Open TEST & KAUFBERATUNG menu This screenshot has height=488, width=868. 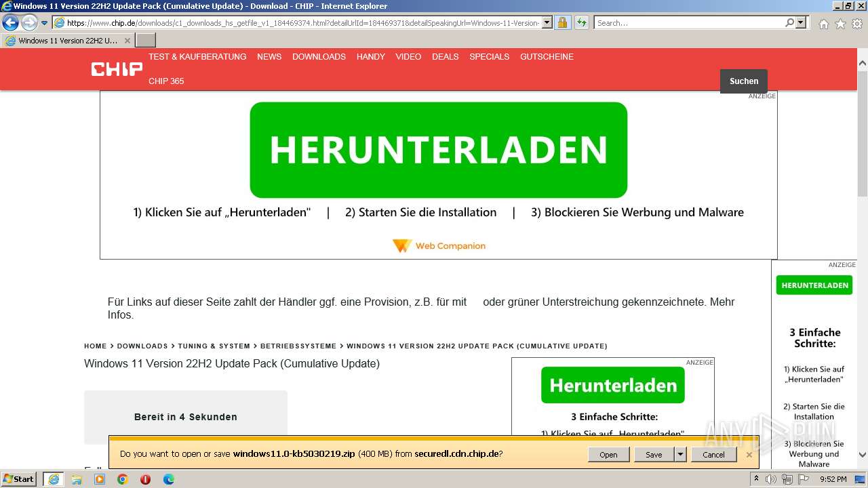click(197, 57)
